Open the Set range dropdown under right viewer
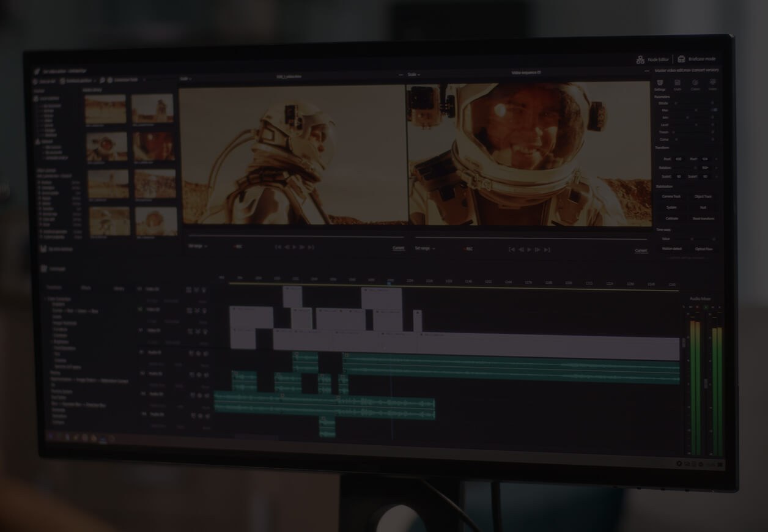 point(424,248)
